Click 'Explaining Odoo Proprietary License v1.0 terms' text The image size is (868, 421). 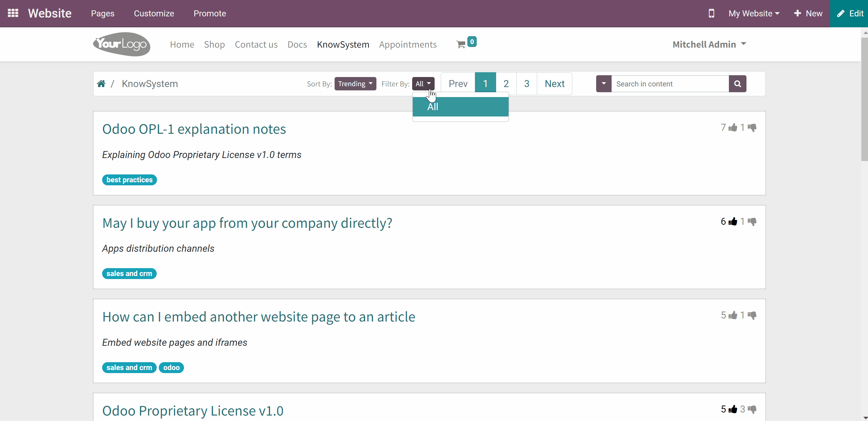click(x=202, y=155)
